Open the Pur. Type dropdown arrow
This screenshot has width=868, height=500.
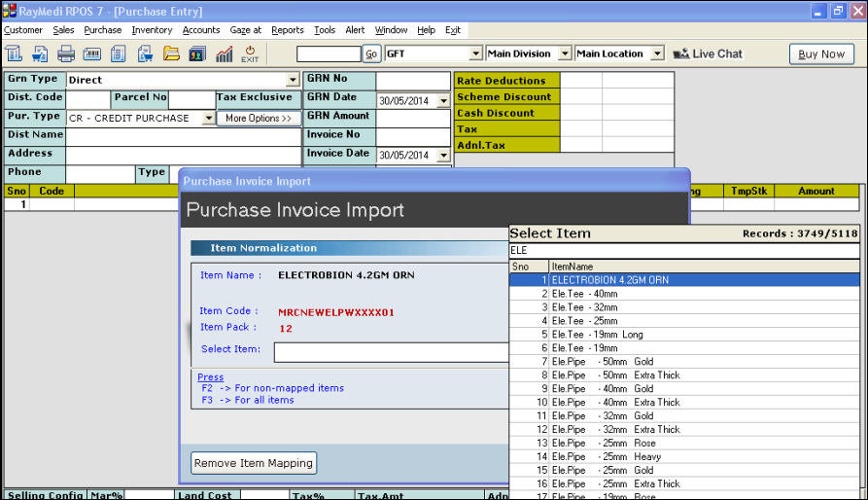click(x=208, y=119)
